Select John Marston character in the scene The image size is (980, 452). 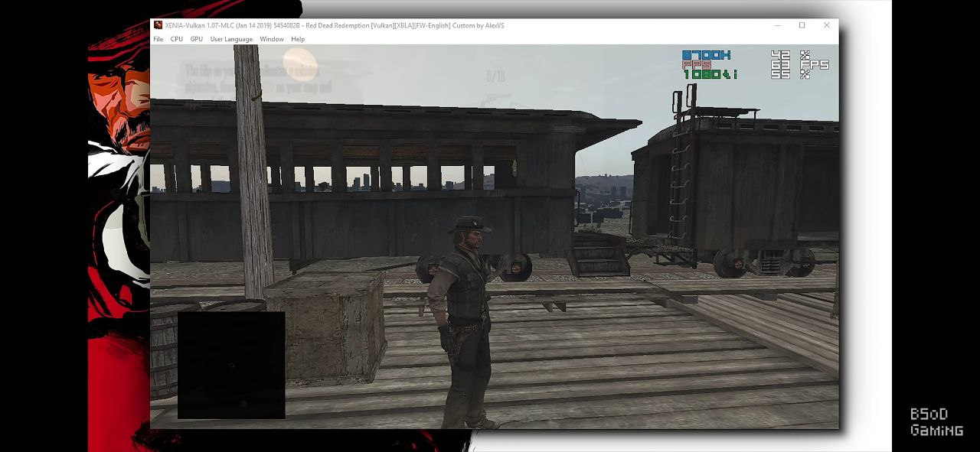(462, 321)
